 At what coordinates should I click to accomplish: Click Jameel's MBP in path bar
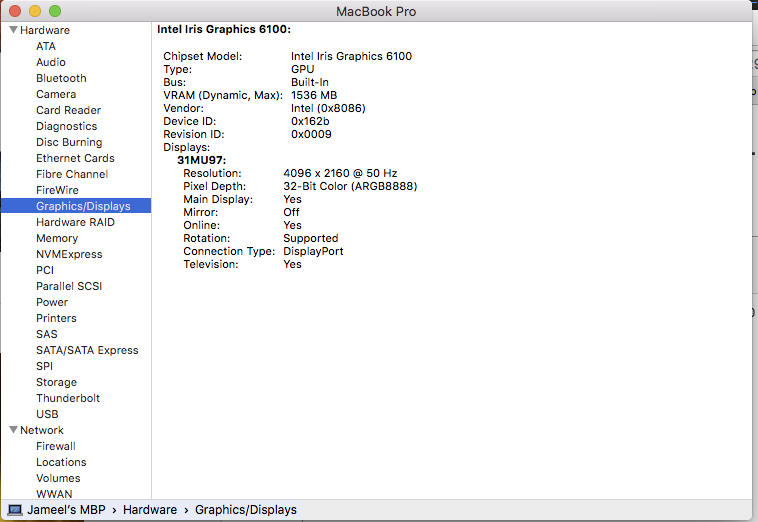click(66, 510)
